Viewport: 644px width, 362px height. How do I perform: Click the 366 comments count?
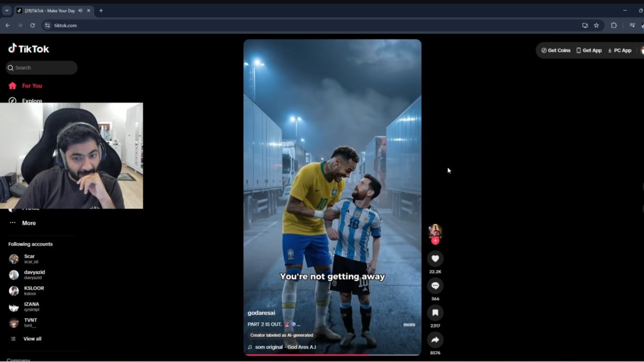click(435, 299)
